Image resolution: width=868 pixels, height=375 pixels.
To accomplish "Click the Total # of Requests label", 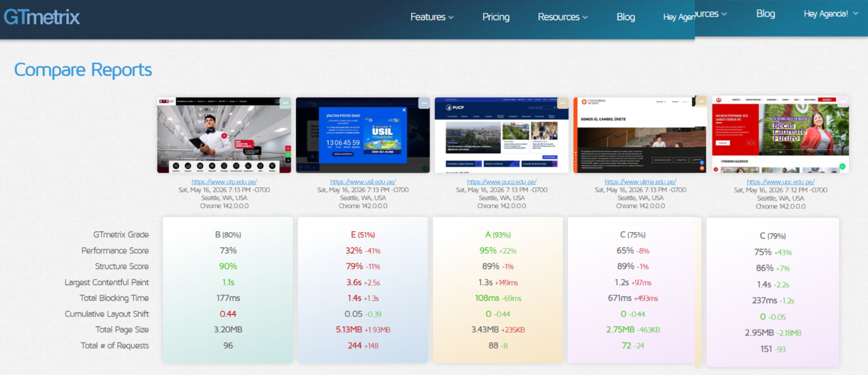I will (114, 346).
